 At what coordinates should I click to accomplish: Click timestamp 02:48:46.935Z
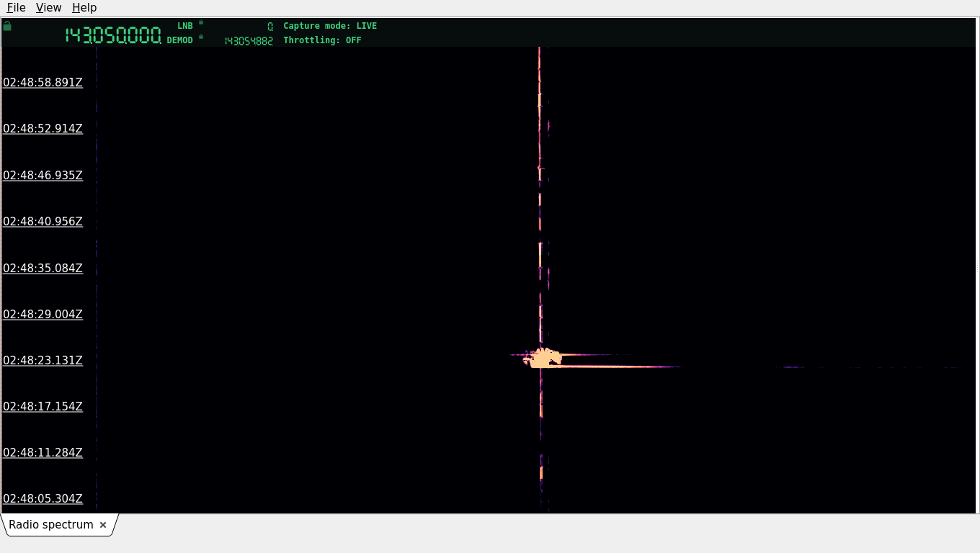tap(43, 176)
